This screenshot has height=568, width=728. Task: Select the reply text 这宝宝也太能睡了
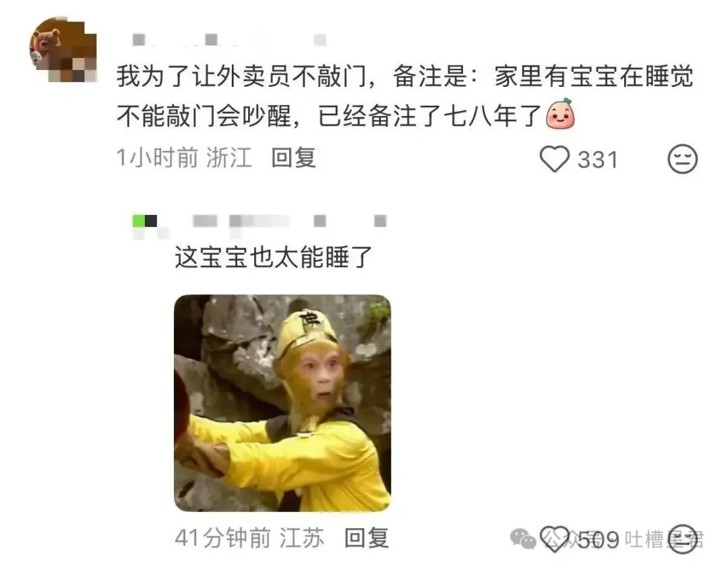tap(274, 257)
